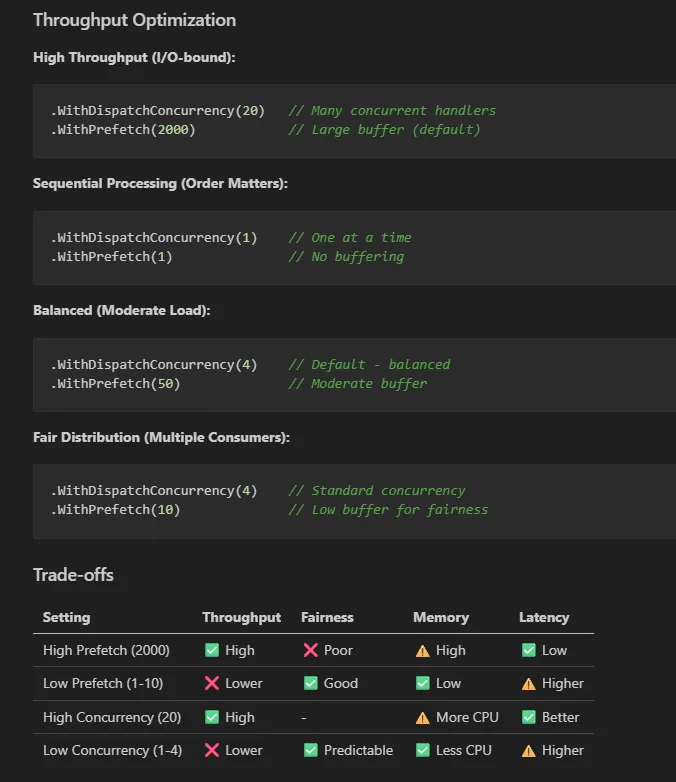Click the "Memory" column header in table

click(x=440, y=617)
